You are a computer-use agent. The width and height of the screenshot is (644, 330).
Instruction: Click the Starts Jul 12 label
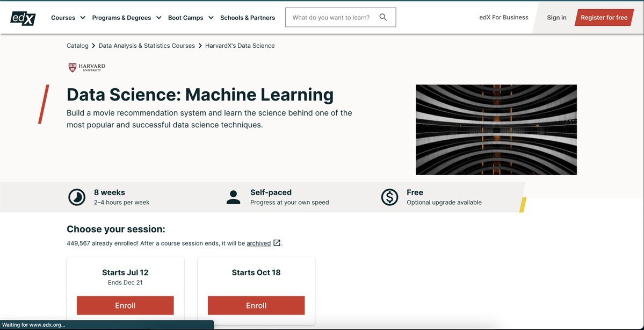pyautogui.click(x=125, y=272)
